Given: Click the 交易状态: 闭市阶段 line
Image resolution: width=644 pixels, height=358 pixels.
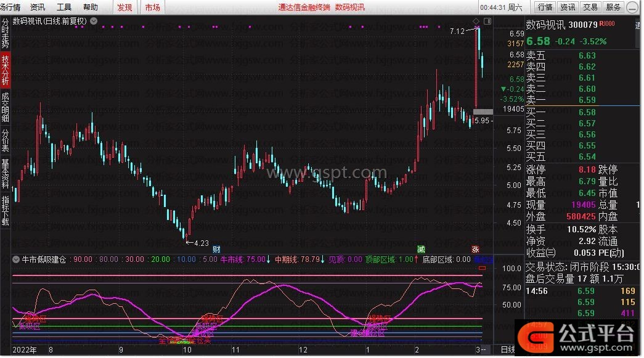Looking at the screenshot, I should pos(584,267).
